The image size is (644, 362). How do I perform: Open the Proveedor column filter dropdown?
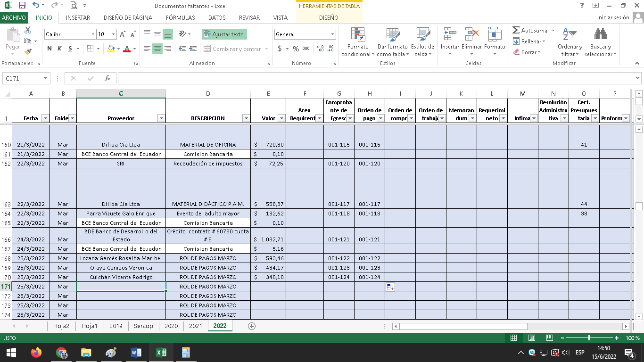coord(161,118)
